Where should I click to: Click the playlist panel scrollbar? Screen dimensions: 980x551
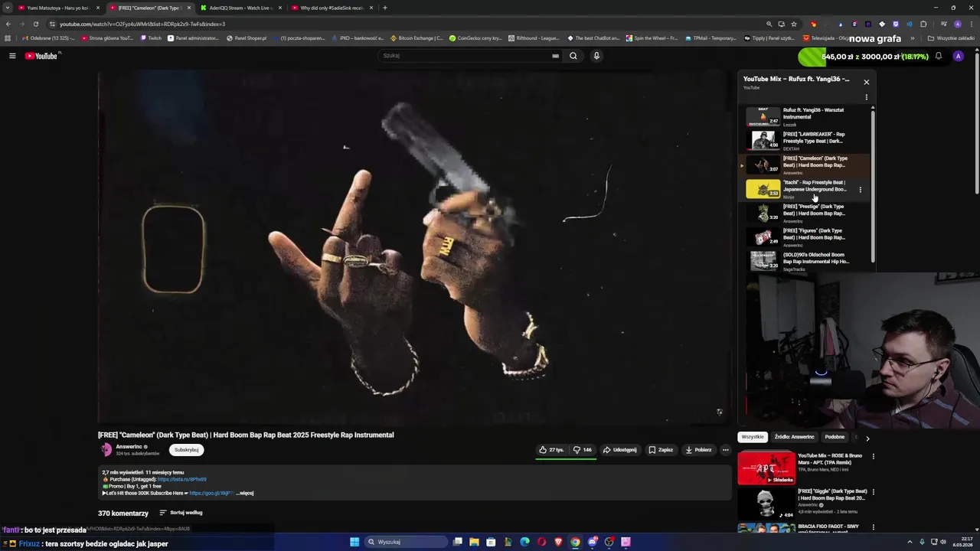point(873,187)
